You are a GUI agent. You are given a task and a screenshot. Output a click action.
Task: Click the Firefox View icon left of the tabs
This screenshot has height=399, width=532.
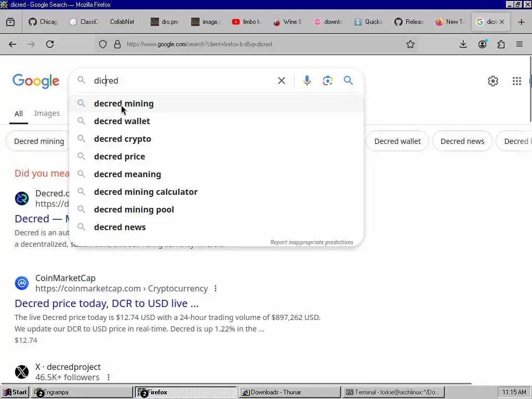click(x=10, y=22)
